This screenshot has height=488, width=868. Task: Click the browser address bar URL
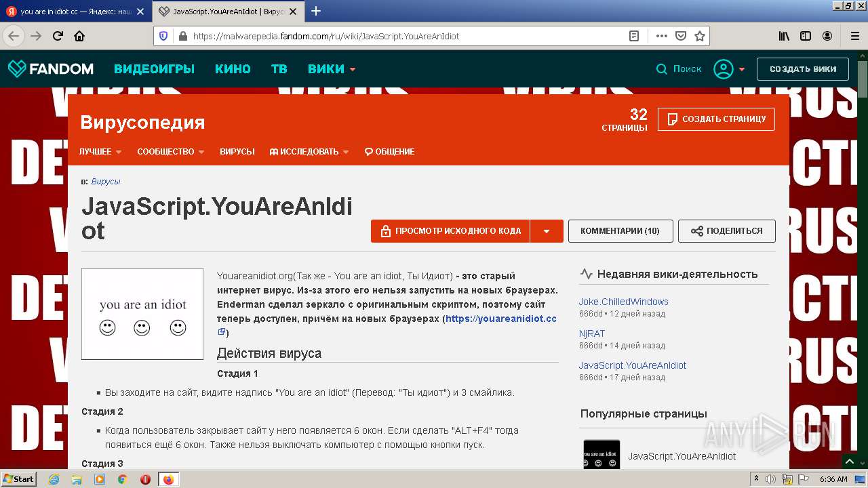coord(326,36)
